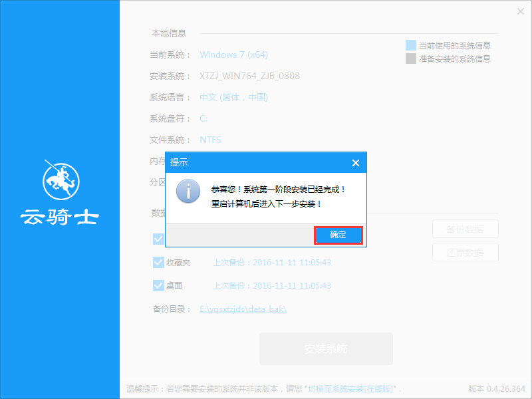Screen dimensions: 532x399
Task: Click the 备份数据 button
Action: click(465, 229)
